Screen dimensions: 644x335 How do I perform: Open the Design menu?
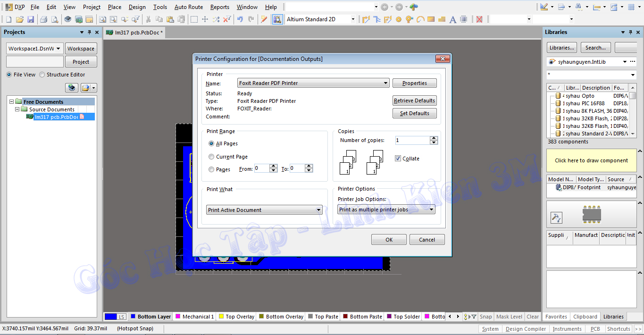(x=137, y=7)
